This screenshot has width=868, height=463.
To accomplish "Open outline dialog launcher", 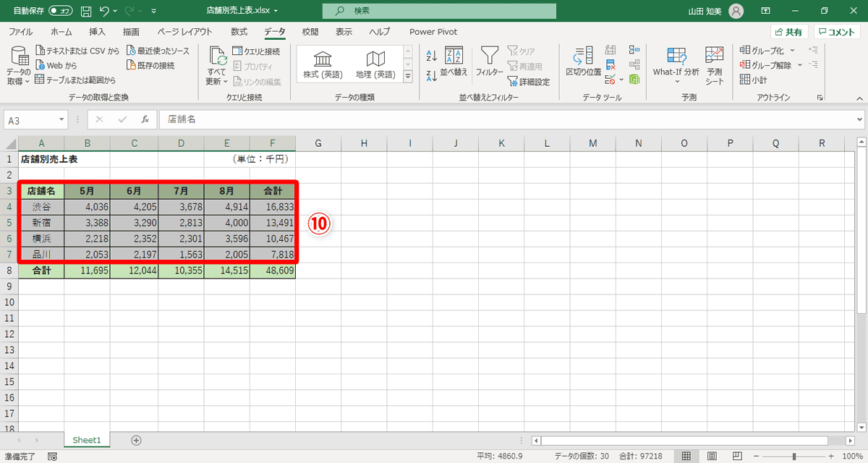I will click(820, 98).
